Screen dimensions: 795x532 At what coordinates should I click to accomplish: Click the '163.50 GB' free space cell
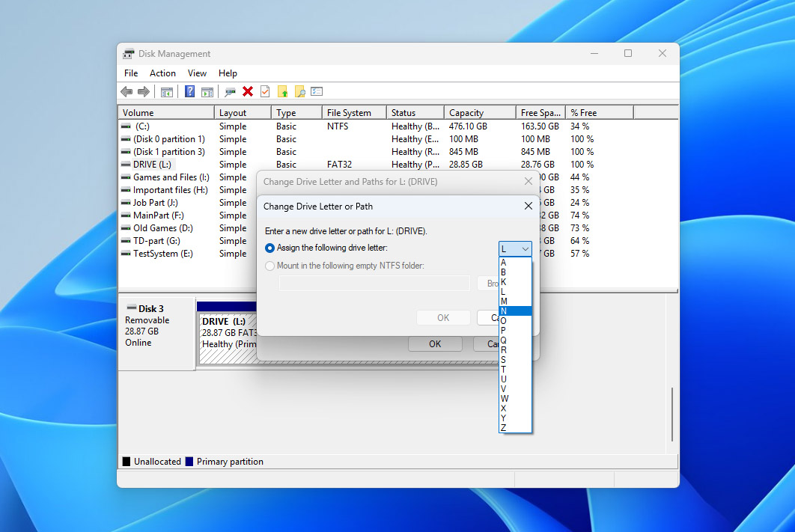(540, 126)
